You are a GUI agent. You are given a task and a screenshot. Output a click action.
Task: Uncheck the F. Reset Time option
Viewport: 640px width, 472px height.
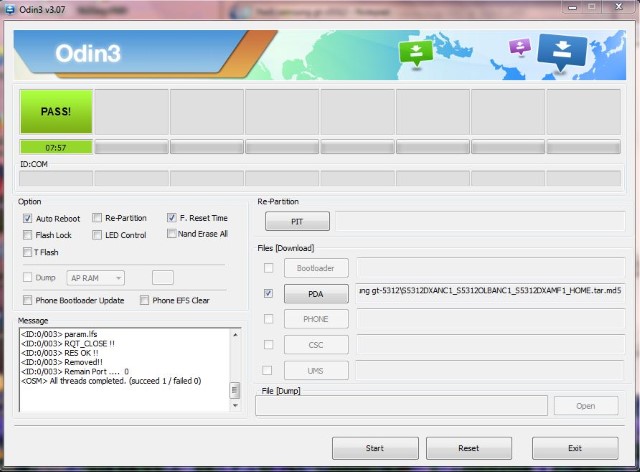coord(172,218)
